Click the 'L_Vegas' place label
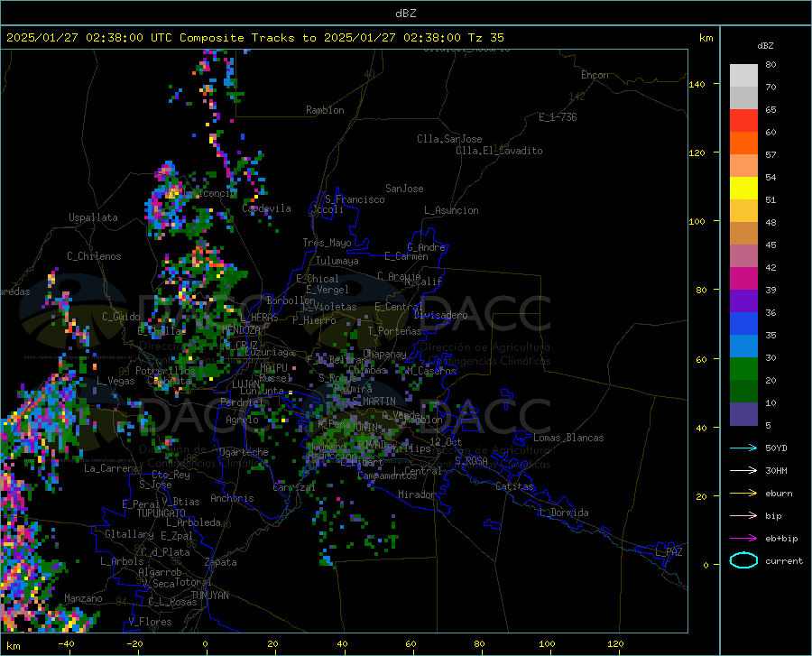The height and width of the screenshot is (656, 812). (115, 381)
